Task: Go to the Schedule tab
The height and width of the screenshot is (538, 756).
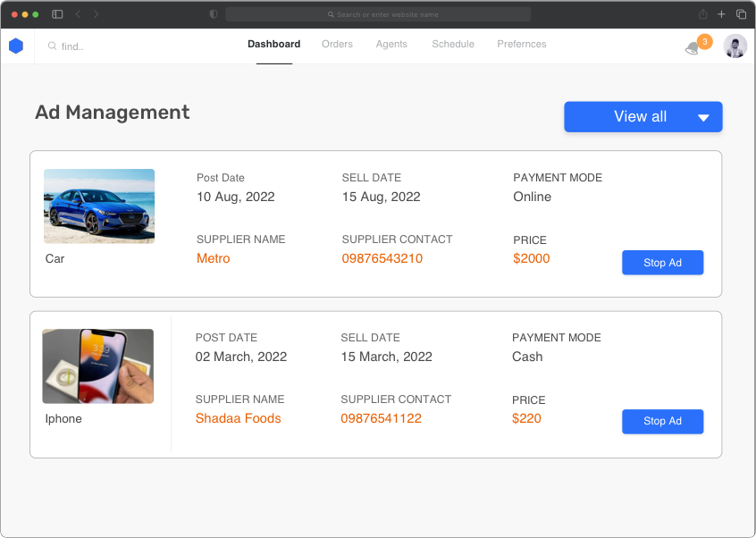Action: [x=453, y=45]
